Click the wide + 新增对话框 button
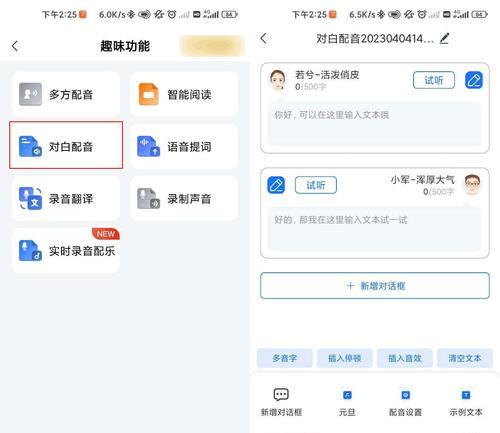The height and width of the screenshot is (433, 500). (x=375, y=286)
